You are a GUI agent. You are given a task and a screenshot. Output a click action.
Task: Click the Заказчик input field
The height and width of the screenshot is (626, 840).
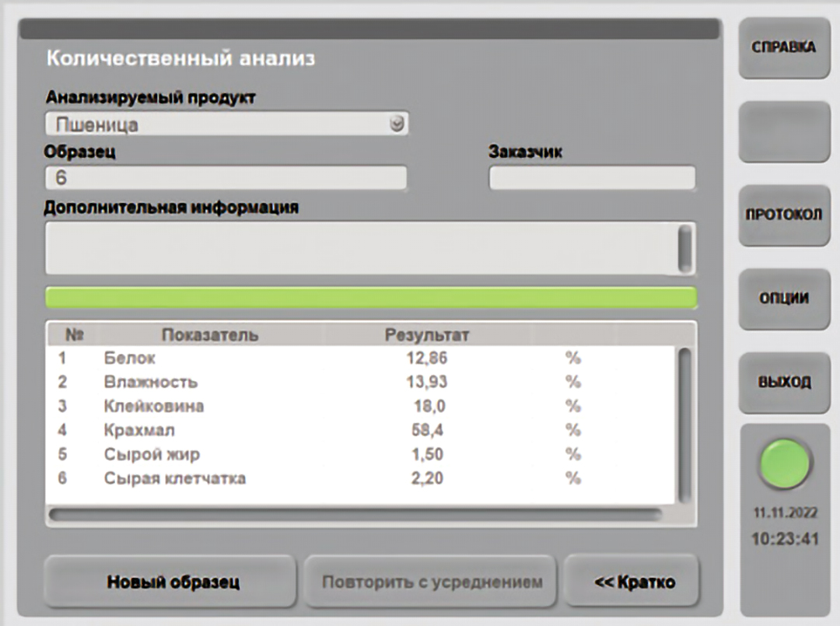pos(591,178)
